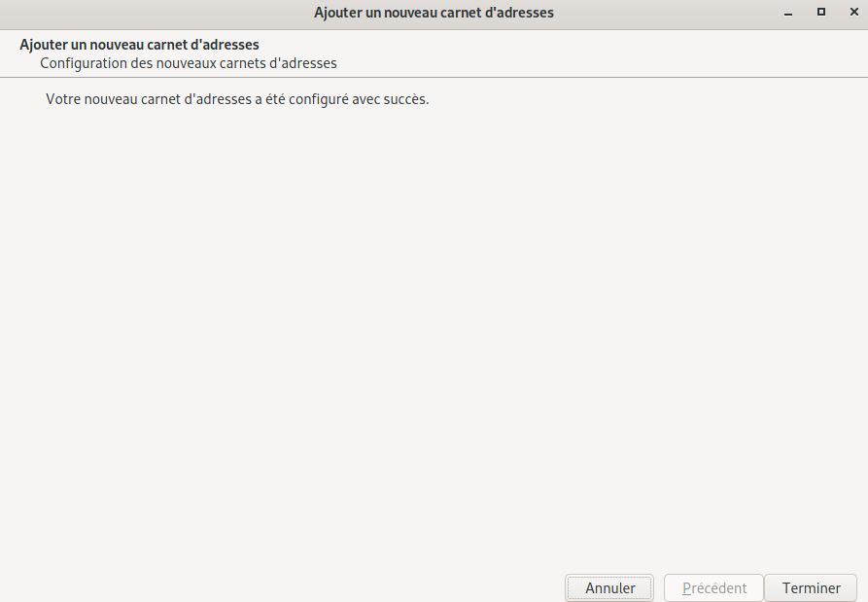The image size is (868, 602).
Task: Close the window with the X icon
Action: [x=851, y=13]
